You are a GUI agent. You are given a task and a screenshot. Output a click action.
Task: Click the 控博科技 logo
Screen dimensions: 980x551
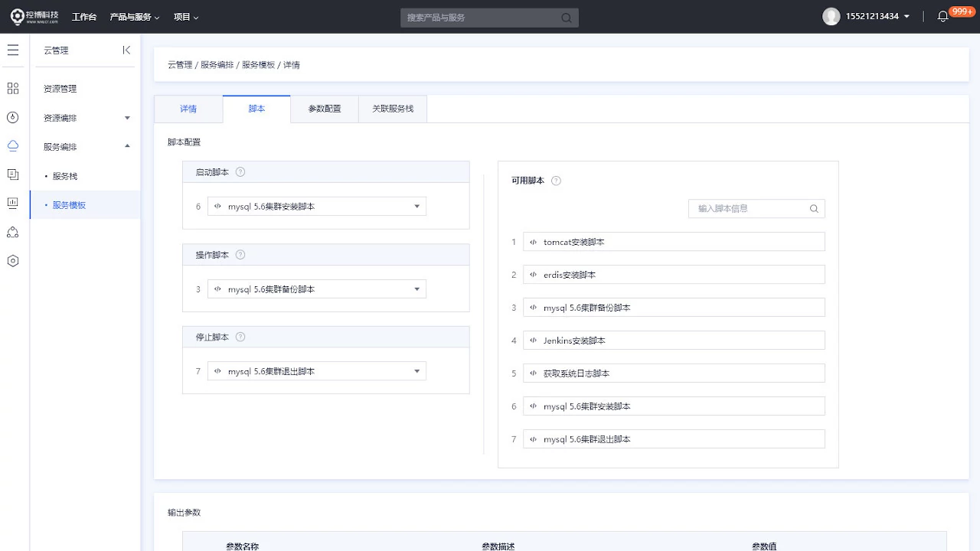pyautogui.click(x=34, y=16)
